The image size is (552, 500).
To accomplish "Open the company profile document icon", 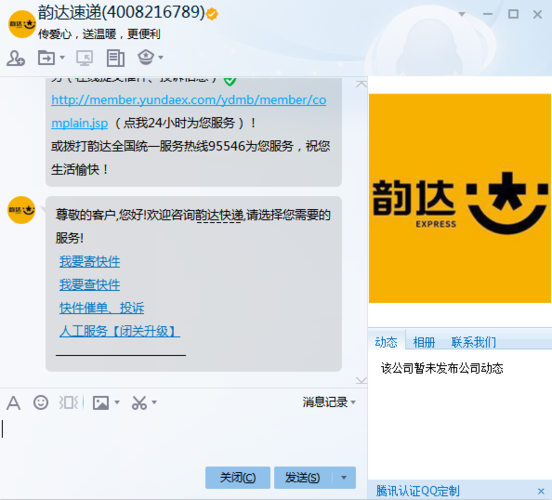I will coord(115,58).
